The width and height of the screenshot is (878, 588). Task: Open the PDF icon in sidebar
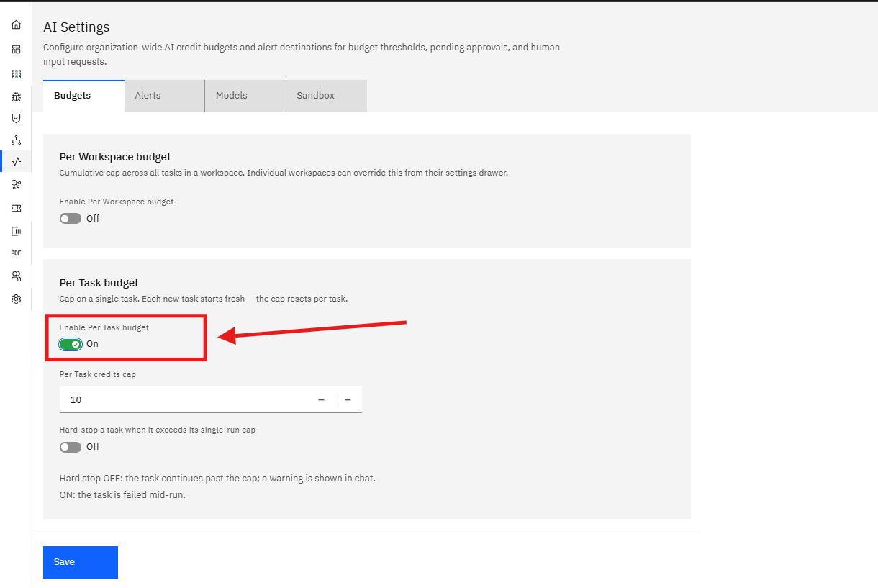pos(16,253)
